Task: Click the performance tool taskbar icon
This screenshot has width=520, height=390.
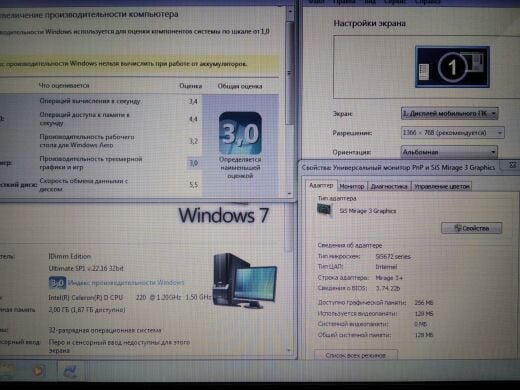Action: (70, 371)
